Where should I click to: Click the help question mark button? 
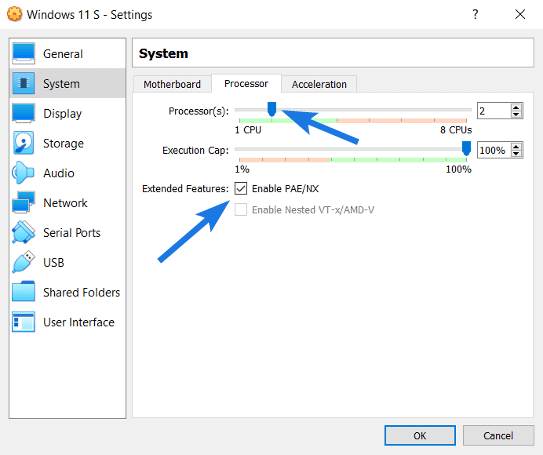point(475,14)
